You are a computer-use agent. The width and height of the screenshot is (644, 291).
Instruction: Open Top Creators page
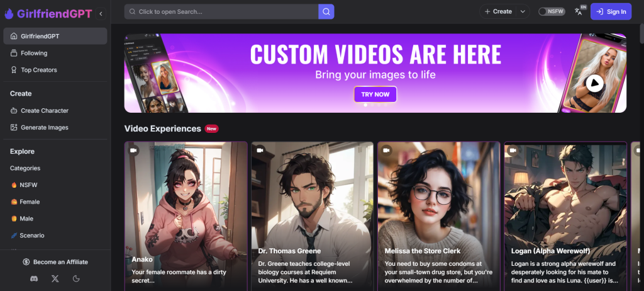[x=55, y=70]
